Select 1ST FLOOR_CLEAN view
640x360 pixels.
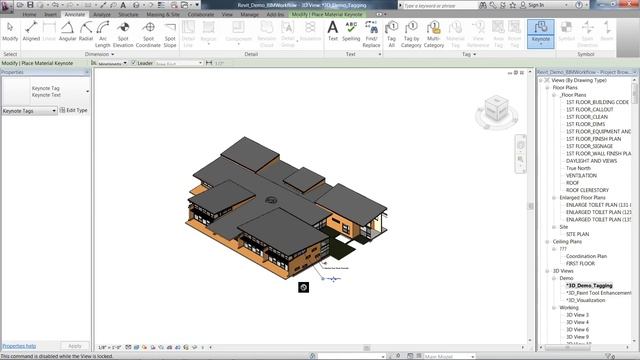[x=587, y=117]
